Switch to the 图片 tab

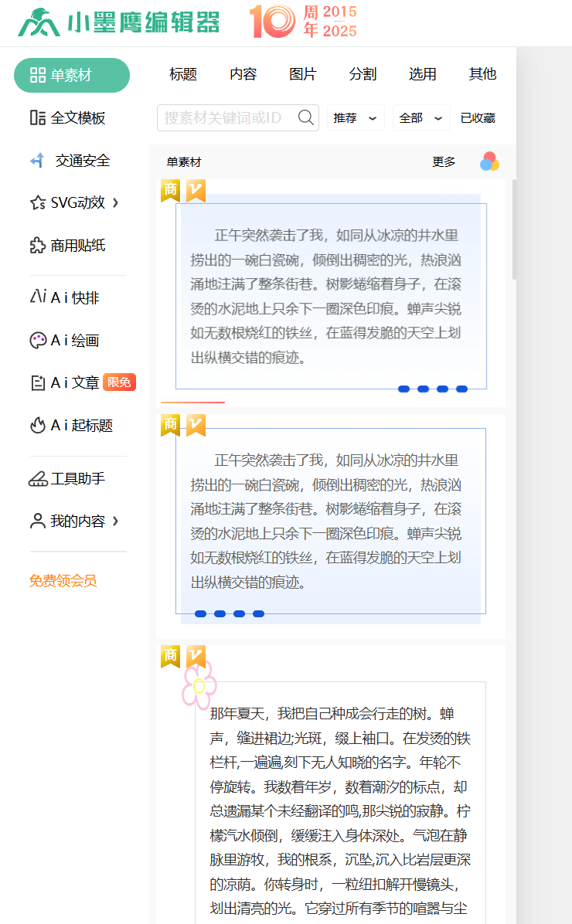coord(303,74)
